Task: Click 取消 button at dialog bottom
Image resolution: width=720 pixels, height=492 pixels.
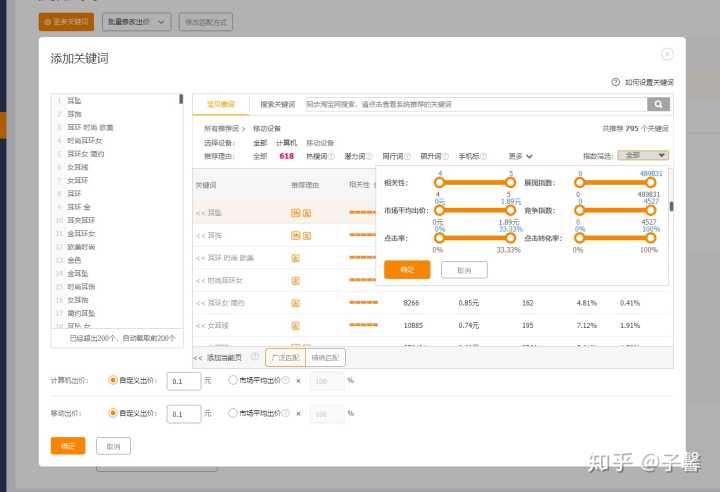Action: (113, 446)
